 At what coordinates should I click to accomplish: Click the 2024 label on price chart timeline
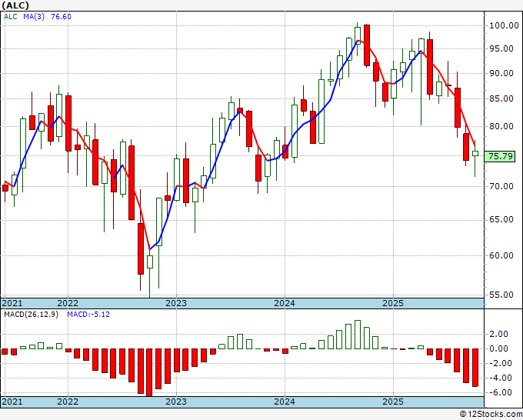pyautogui.click(x=285, y=303)
